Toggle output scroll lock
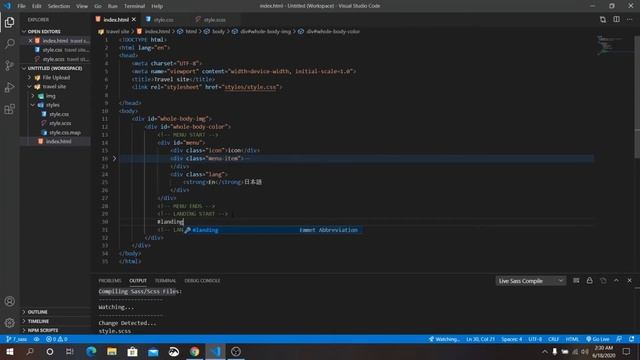The height and width of the screenshot is (360, 640). (589, 280)
